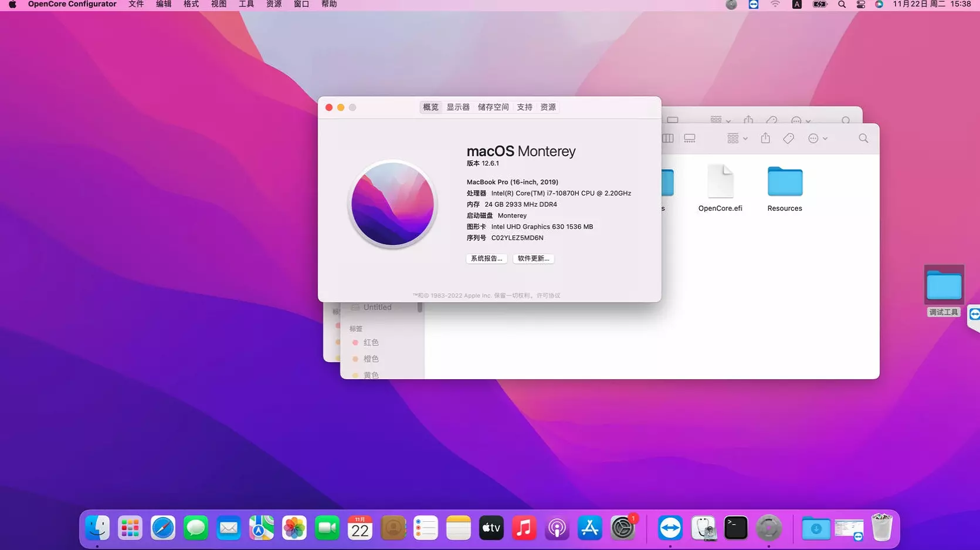Viewport: 980px width, 550px height.
Task: Toggle the Wi-Fi menu bar status
Action: point(775,5)
